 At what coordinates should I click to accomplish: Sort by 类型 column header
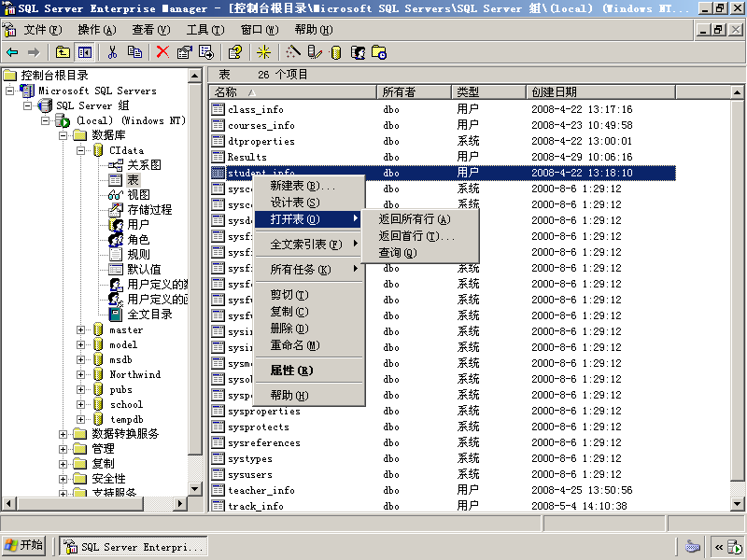point(488,91)
